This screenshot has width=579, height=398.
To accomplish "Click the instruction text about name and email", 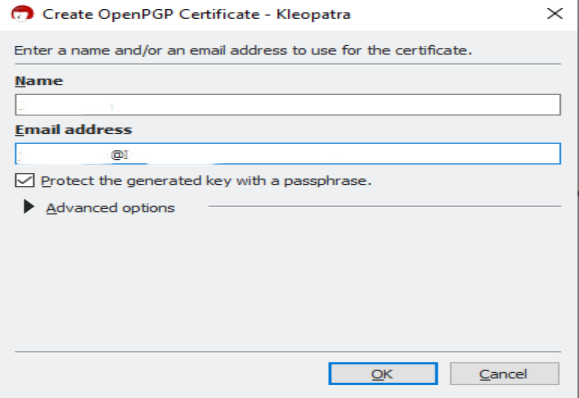I will (243, 50).
